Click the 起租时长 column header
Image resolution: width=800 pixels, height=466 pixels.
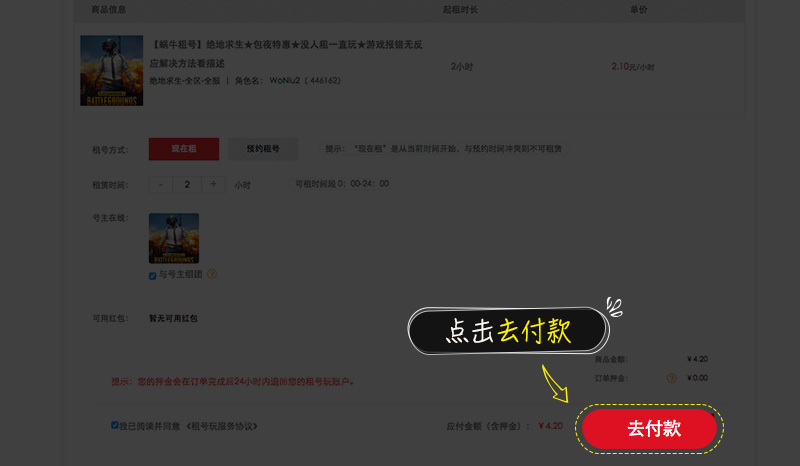460,9
